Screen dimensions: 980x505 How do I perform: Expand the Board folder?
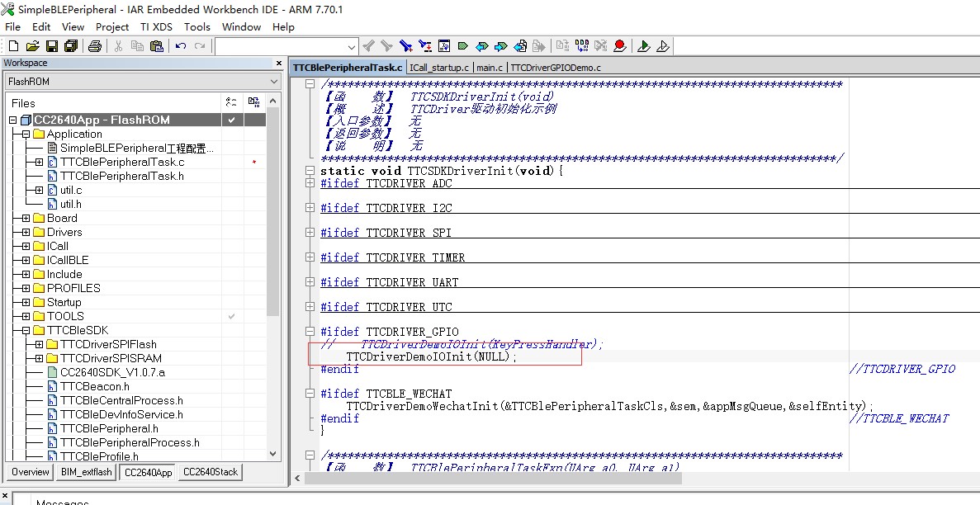26,218
